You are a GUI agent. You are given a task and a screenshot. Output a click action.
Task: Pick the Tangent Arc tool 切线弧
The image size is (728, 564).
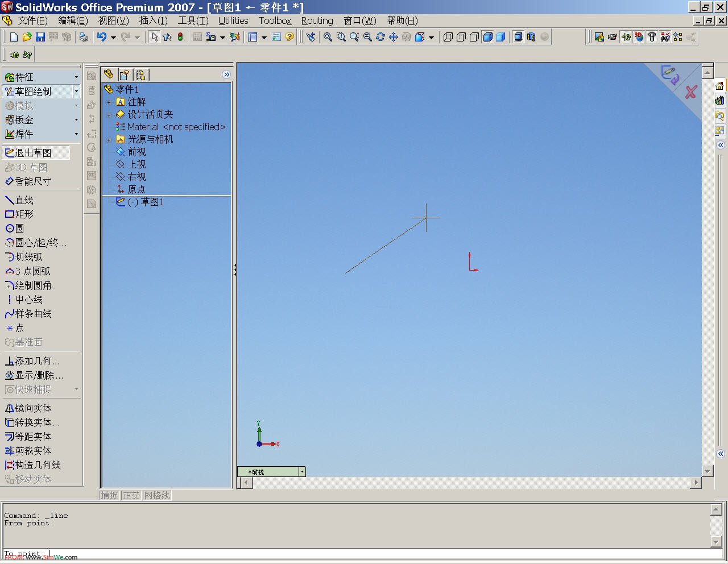[24, 257]
